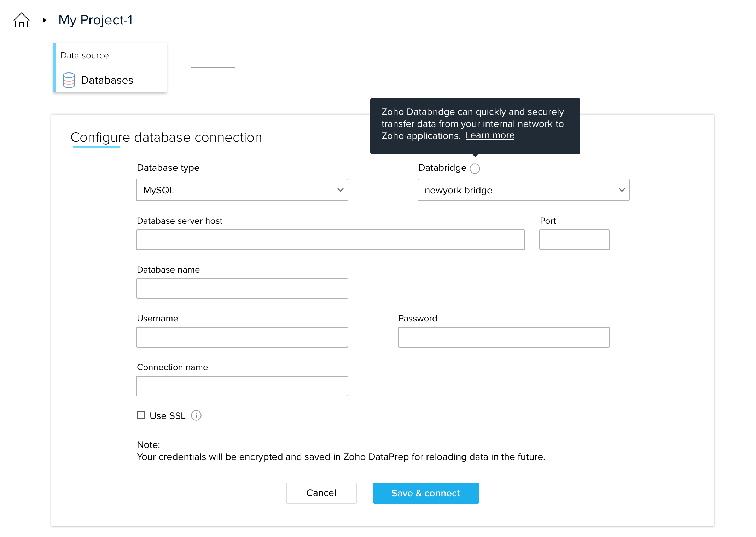The image size is (756, 537).
Task: Click the Databases stack icon
Action: click(69, 80)
